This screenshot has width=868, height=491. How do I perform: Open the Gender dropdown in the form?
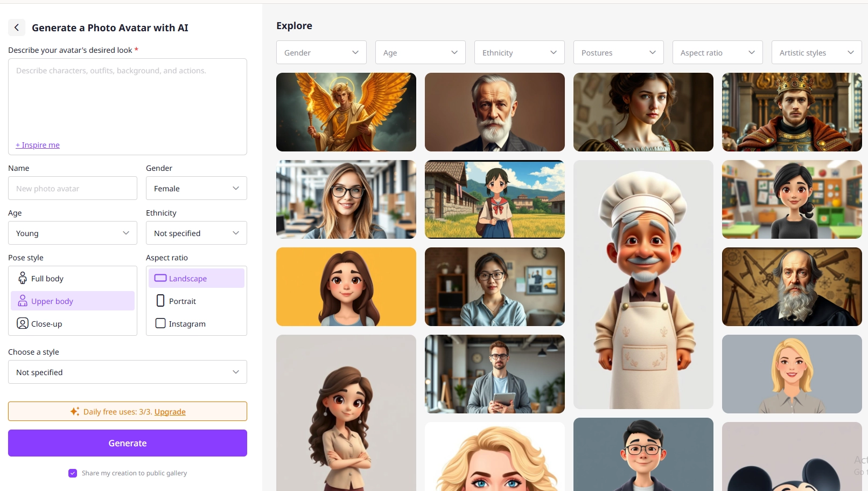(196, 188)
